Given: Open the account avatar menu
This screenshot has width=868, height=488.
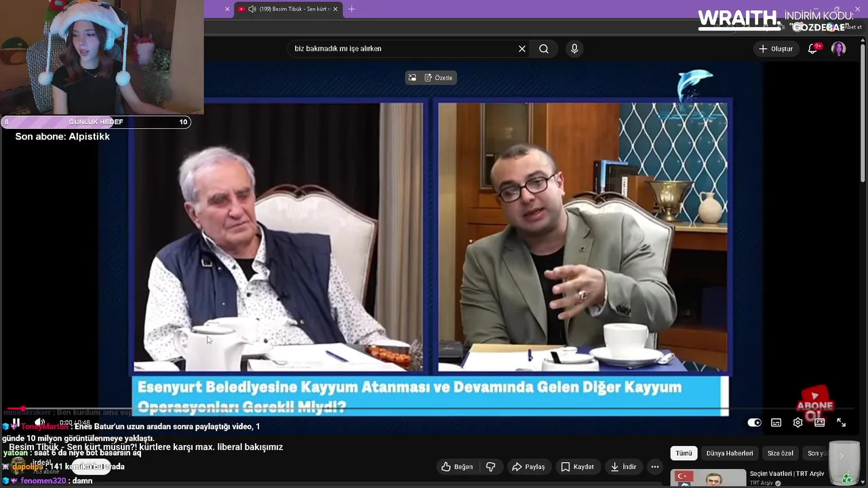Looking at the screenshot, I should pos(839,49).
